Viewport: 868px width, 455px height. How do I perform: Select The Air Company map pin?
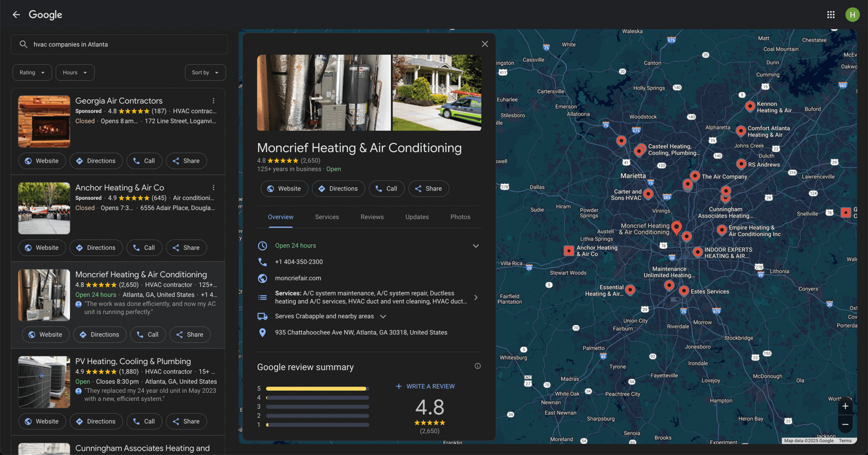[x=695, y=176]
